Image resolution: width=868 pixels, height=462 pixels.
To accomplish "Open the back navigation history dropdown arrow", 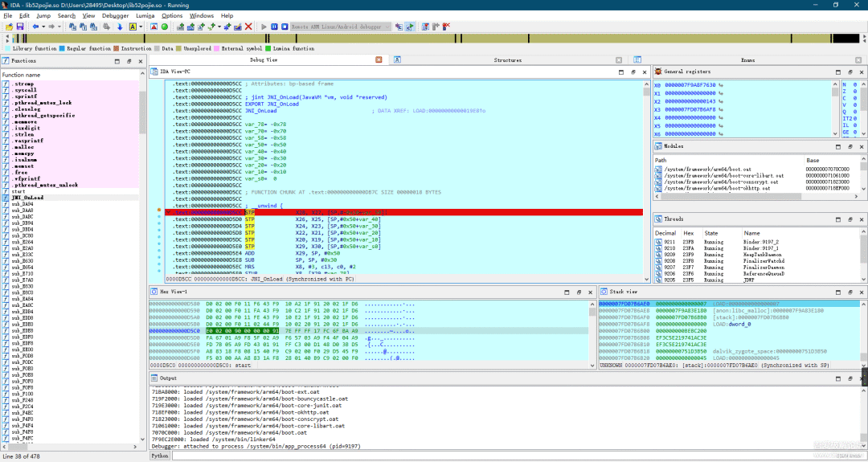I will pos(43,27).
